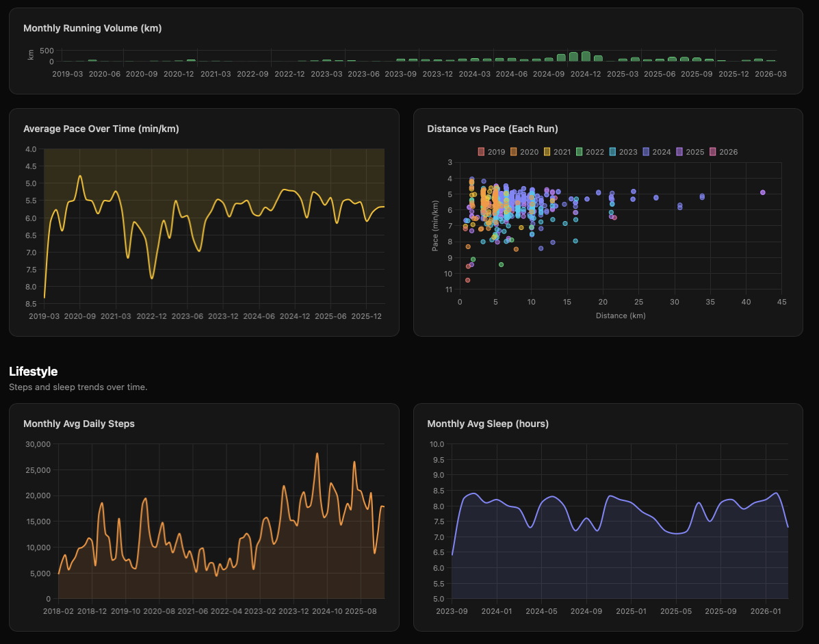
Task: Click the 2020 legend color square
Action: [x=514, y=152]
